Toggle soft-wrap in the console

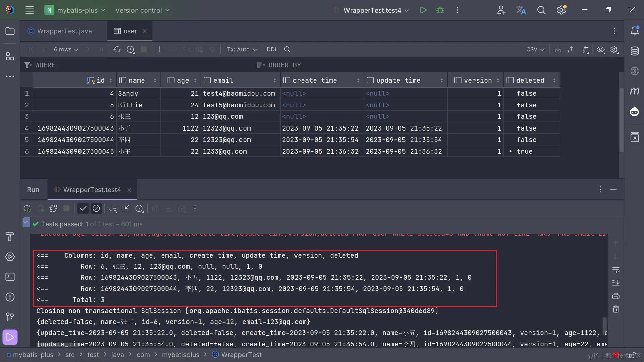tap(616, 270)
